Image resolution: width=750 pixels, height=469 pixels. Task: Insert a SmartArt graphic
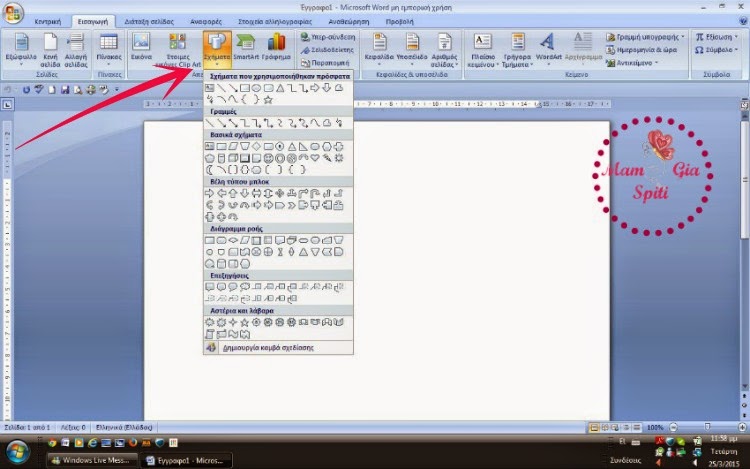click(x=246, y=48)
